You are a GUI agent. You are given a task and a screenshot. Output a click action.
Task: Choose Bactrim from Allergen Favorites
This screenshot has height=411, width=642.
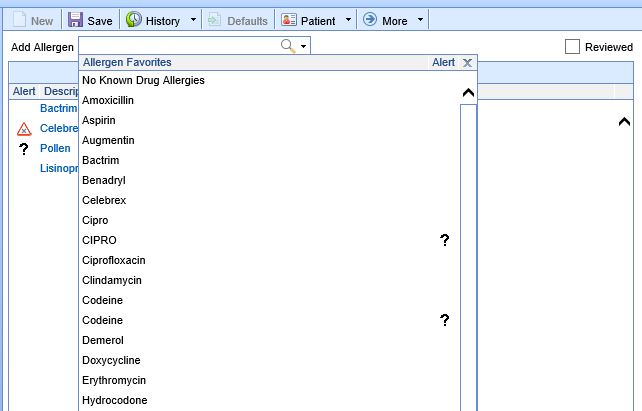click(101, 160)
